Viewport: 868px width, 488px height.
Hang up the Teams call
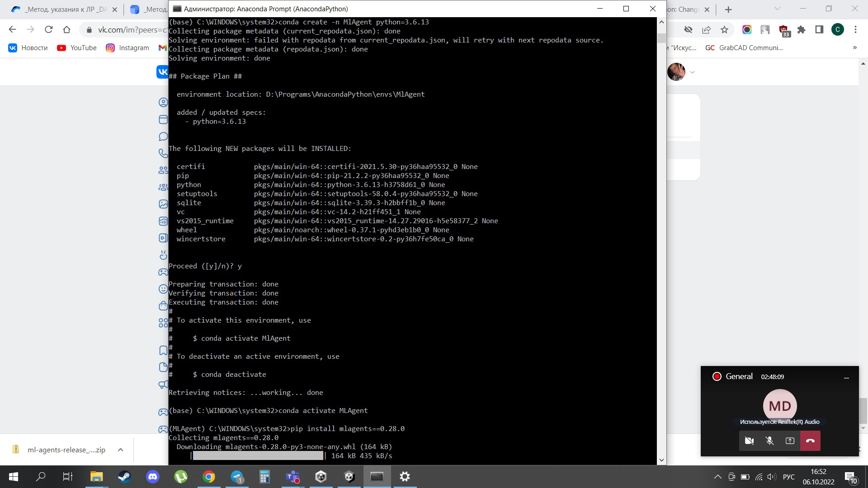[x=810, y=441]
